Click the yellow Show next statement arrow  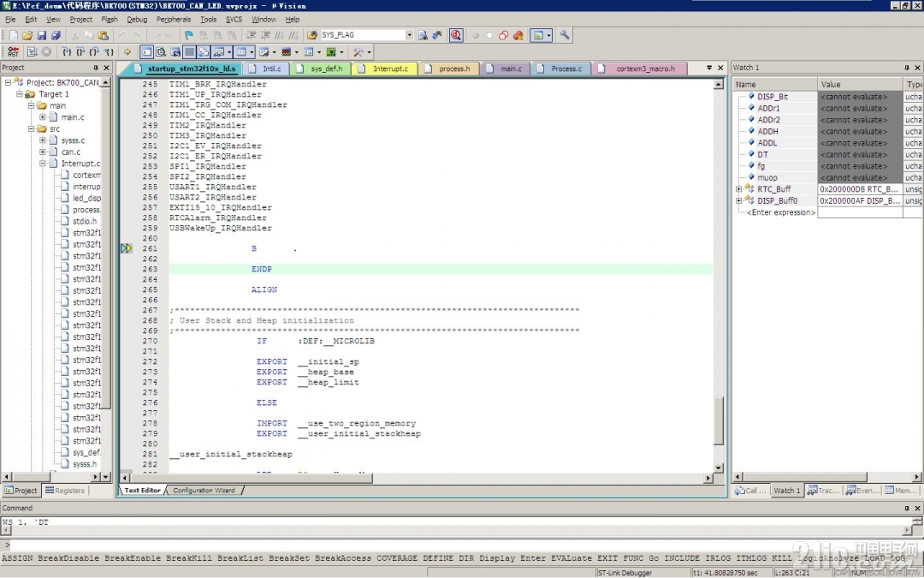point(127,52)
